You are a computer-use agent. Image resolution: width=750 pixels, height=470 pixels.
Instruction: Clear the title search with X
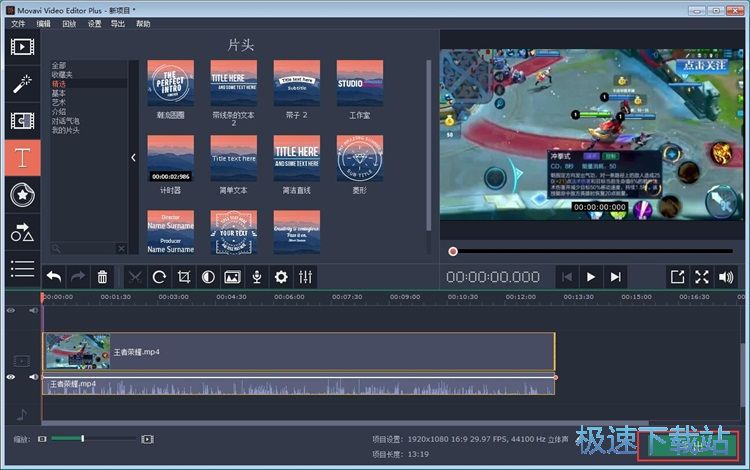pyautogui.click(x=121, y=248)
